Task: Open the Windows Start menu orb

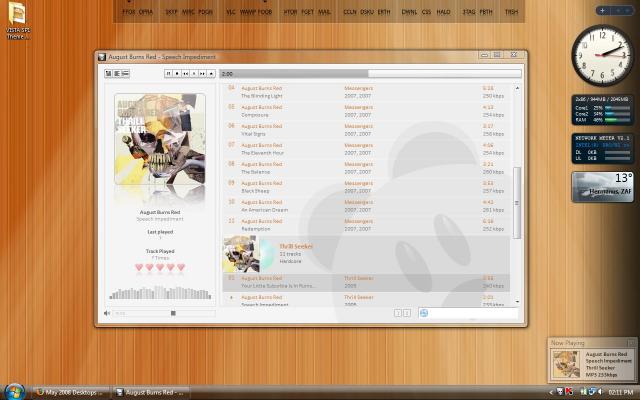Action: 15,392
